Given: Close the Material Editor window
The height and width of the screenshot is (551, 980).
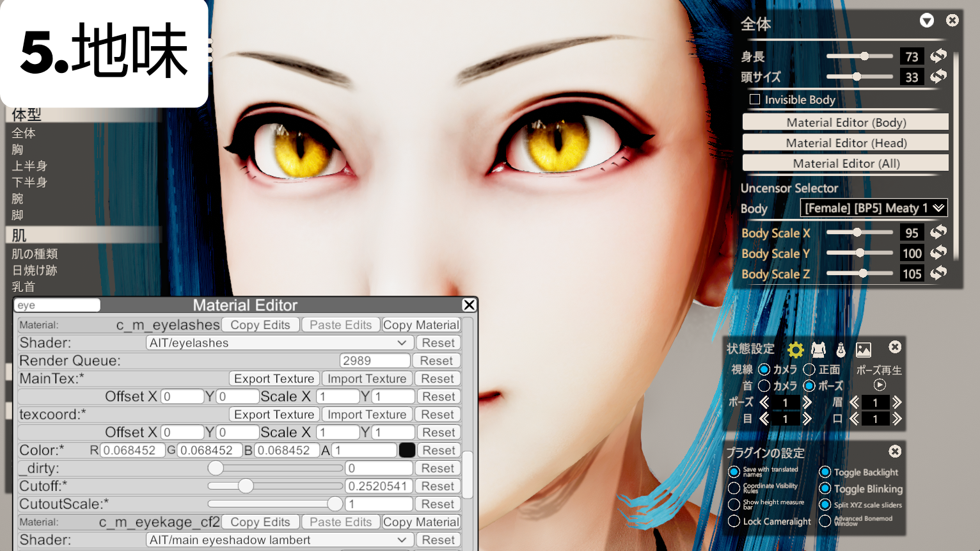Looking at the screenshot, I should pos(469,305).
